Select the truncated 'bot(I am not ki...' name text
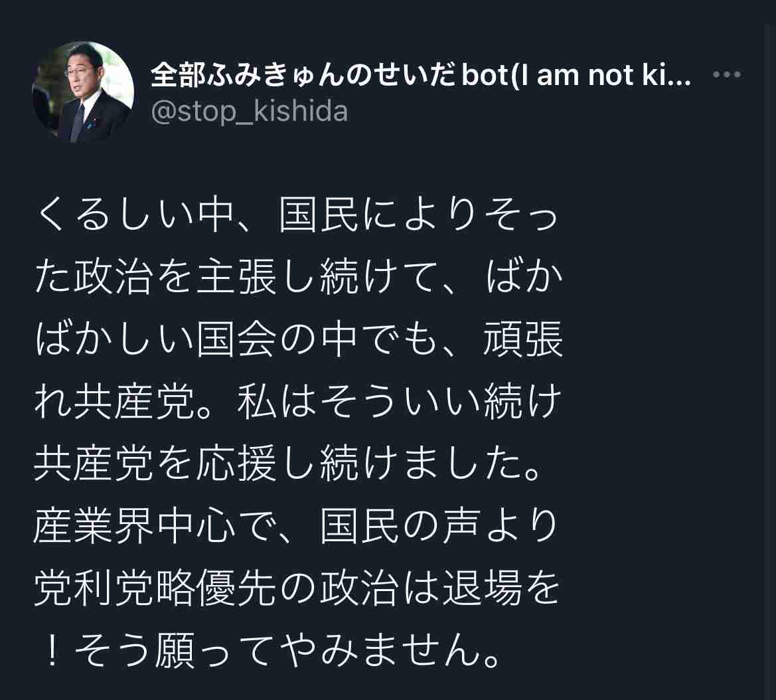Image resolution: width=776 pixels, height=700 pixels. click(x=576, y=75)
